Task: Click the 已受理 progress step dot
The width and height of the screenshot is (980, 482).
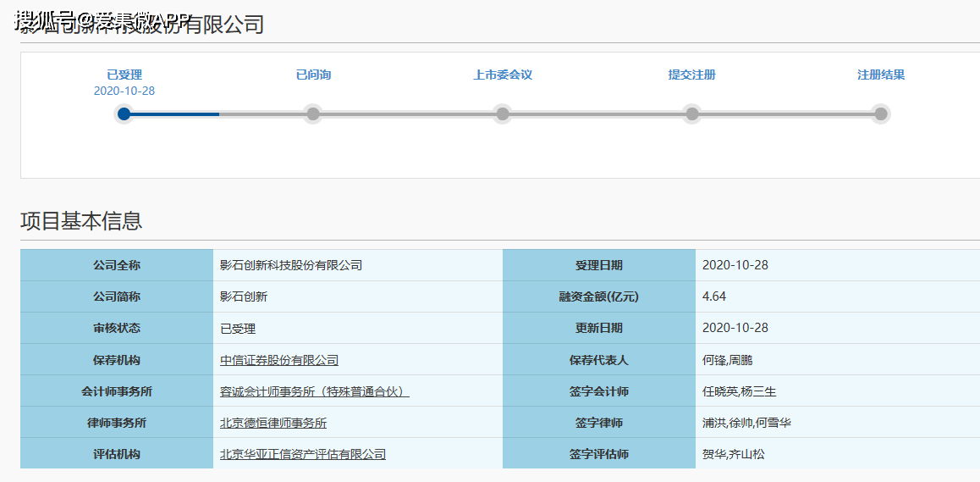Action: click(x=124, y=114)
